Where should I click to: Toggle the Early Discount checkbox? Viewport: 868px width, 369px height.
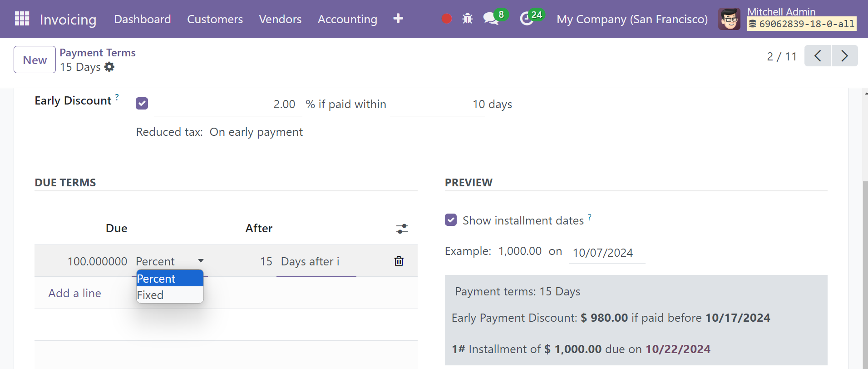click(142, 104)
